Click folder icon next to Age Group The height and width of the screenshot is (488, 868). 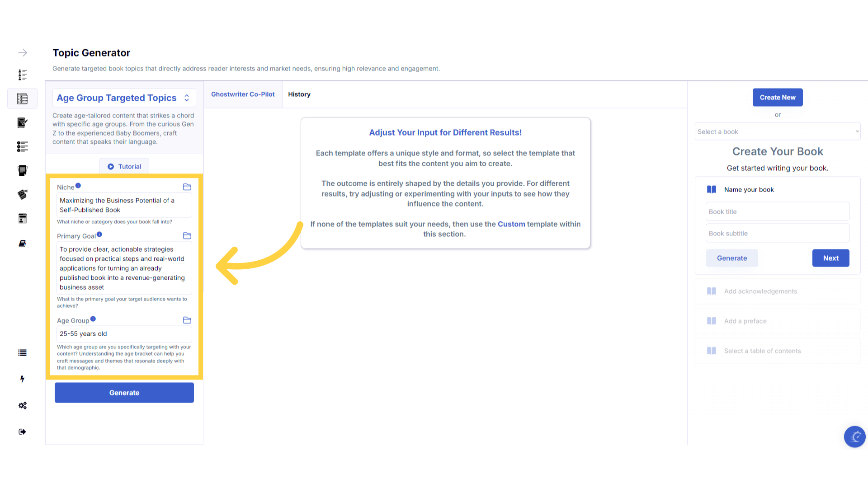click(x=187, y=320)
